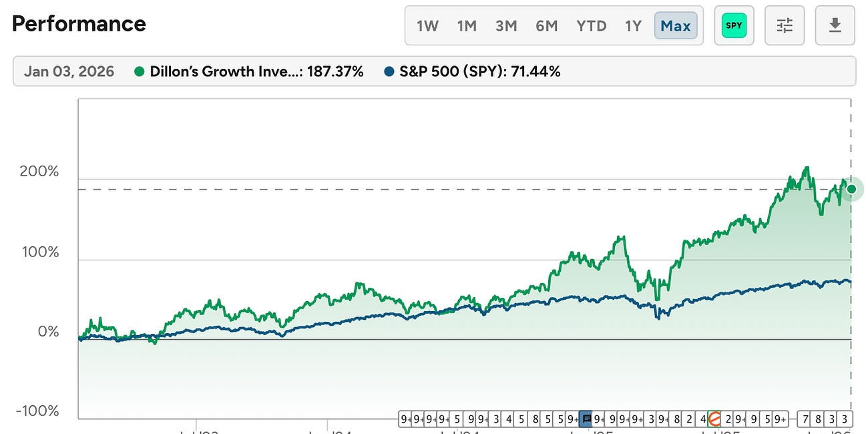The height and width of the screenshot is (434, 868).
Task: Toggle the SPY benchmark comparison button
Action: 734,25
